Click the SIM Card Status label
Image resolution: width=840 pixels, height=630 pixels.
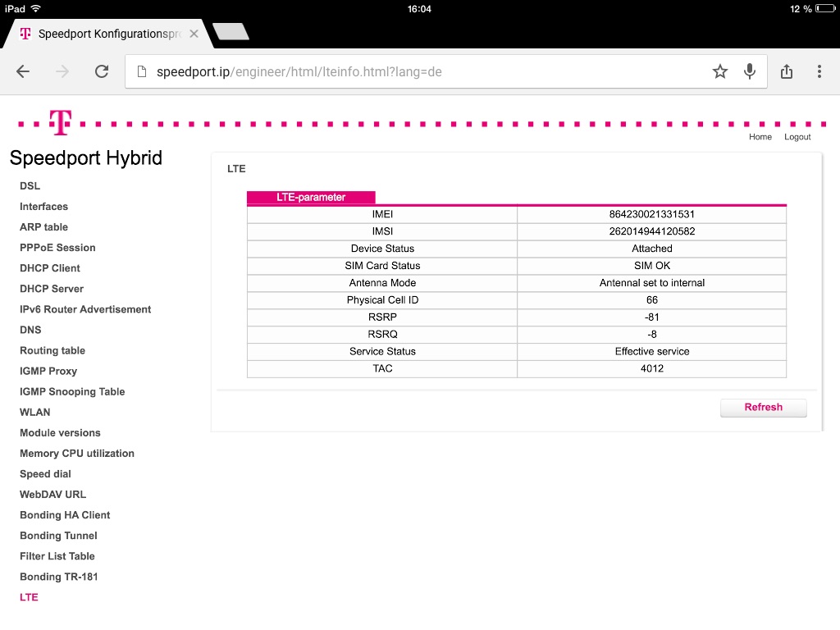click(x=382, y=266)
